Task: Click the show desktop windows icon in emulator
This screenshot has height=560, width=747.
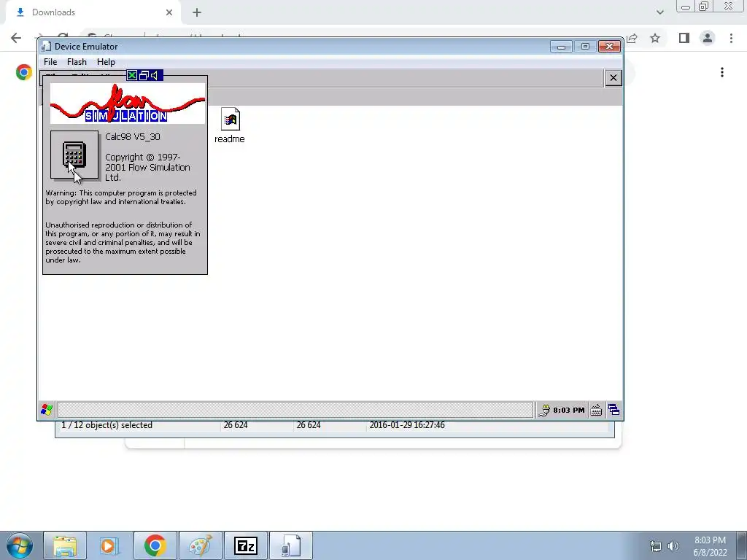Action: [x=614, y=410]
